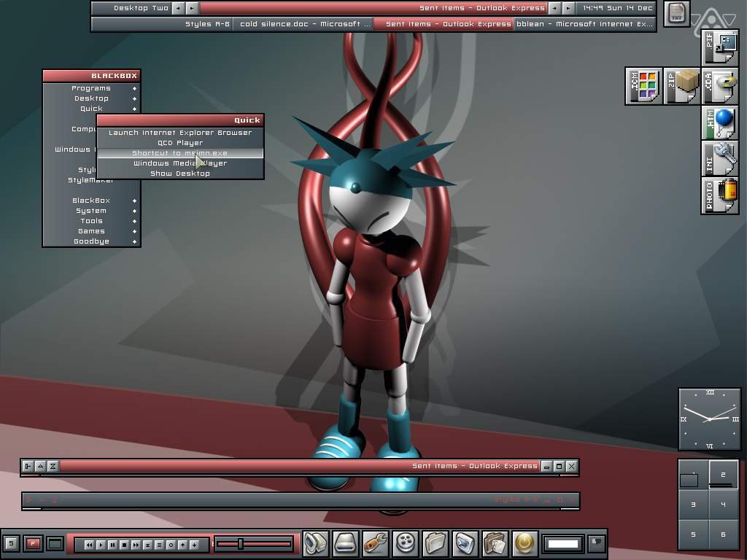Skip to the next track
The image size is (747, 560).
pyautogui.click(x=136, y=545)
